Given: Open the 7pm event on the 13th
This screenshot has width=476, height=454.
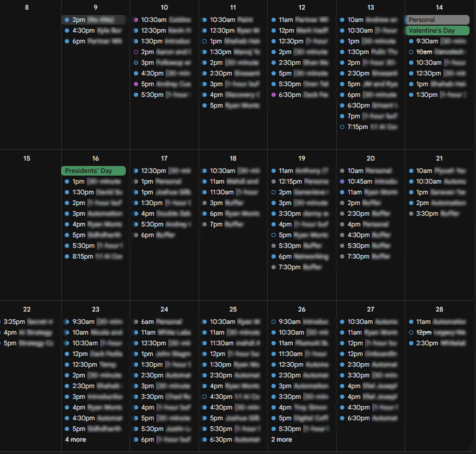Looking at the screenshot, I should [x=369, y=116].
